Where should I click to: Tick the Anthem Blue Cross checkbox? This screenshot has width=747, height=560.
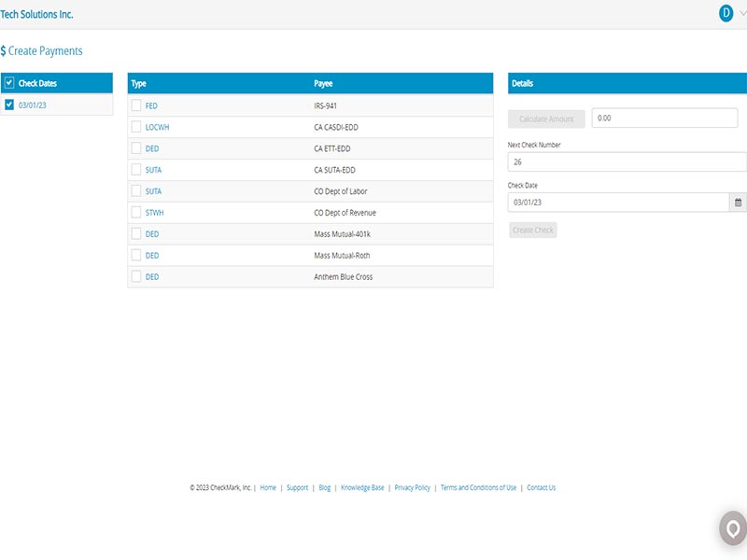[136, 276]
